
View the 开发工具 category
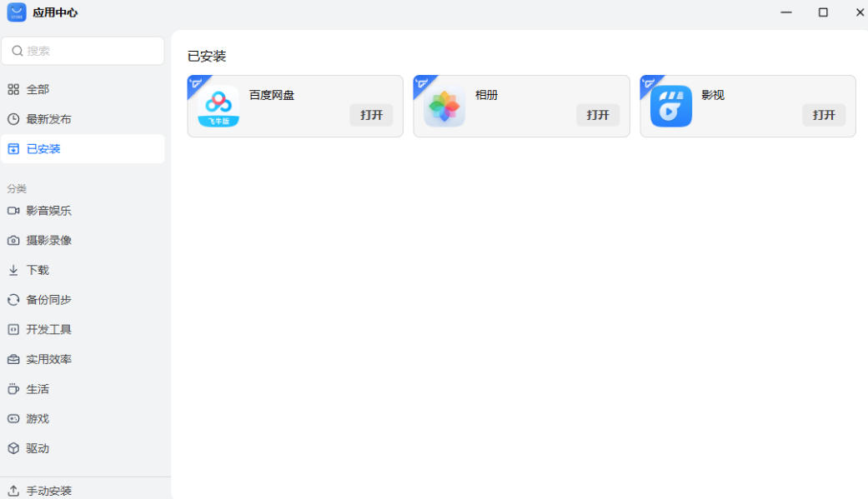(x=48, y=330)
